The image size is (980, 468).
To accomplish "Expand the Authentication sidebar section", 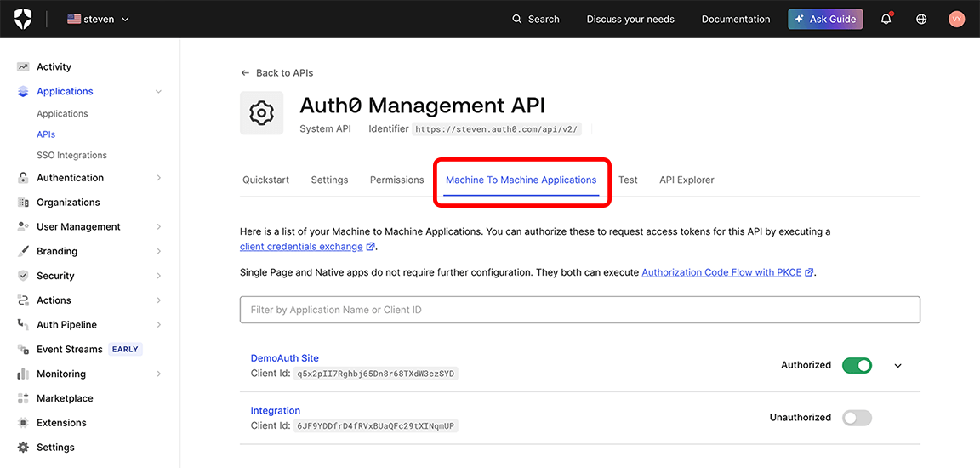I will pyautogui.click(x=159, y=178).
